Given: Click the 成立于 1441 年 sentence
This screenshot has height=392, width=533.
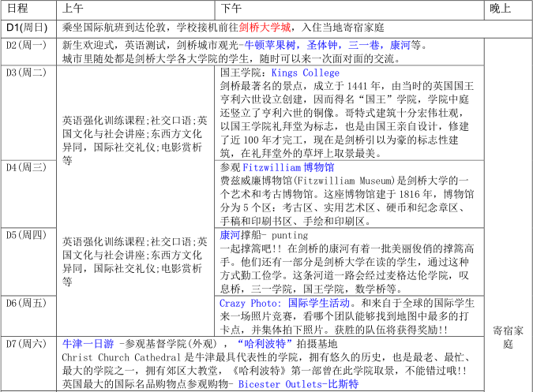Looking at the screenshot, I should 346,86.
